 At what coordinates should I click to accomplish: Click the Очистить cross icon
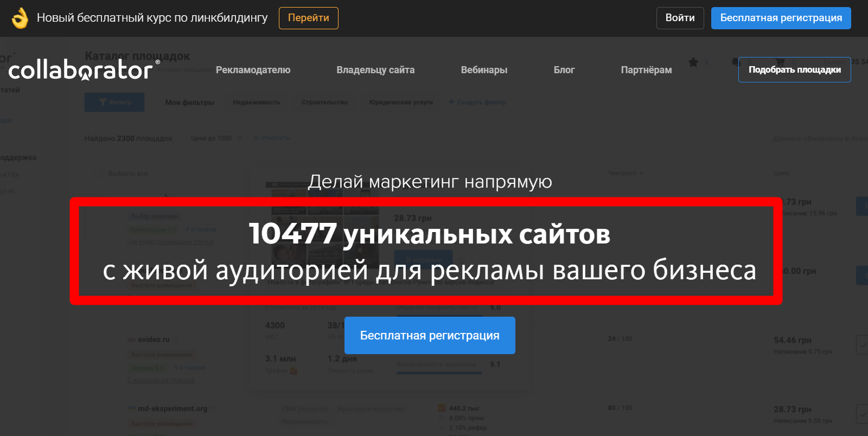(x=256, y=138)
